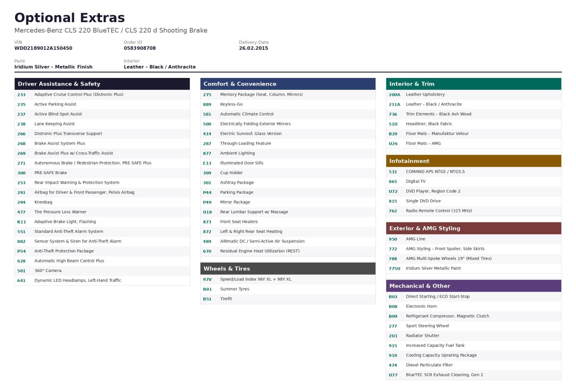This screenshot has height=392, width=576.
Task: Select "Electric Sunroof, Glass Version" row
Action: [288, 134]
